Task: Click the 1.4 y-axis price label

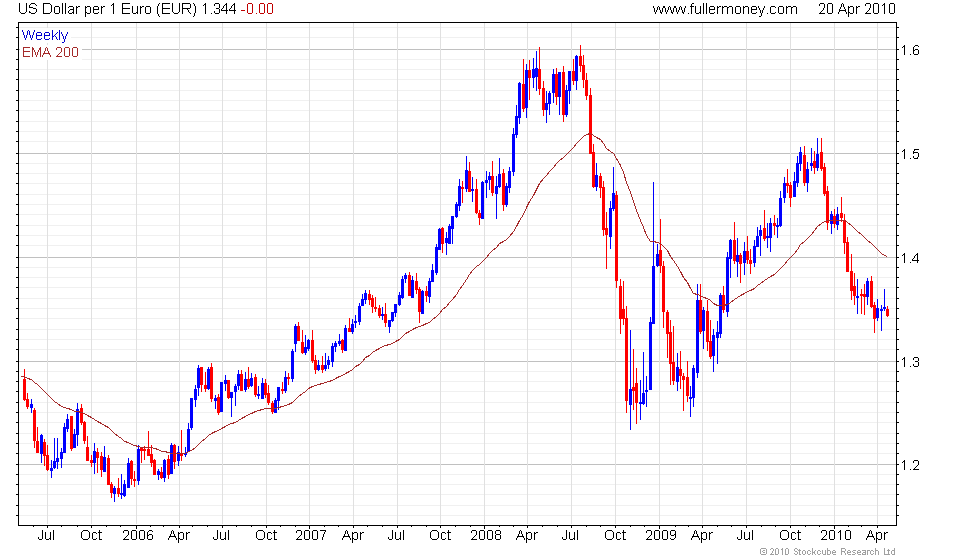Action: point(911,258)
